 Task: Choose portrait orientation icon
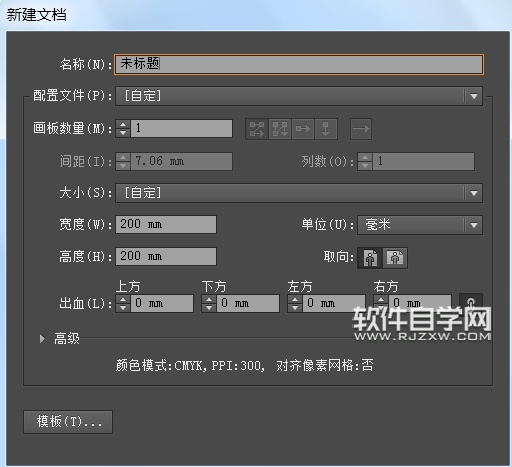(370, 258)
